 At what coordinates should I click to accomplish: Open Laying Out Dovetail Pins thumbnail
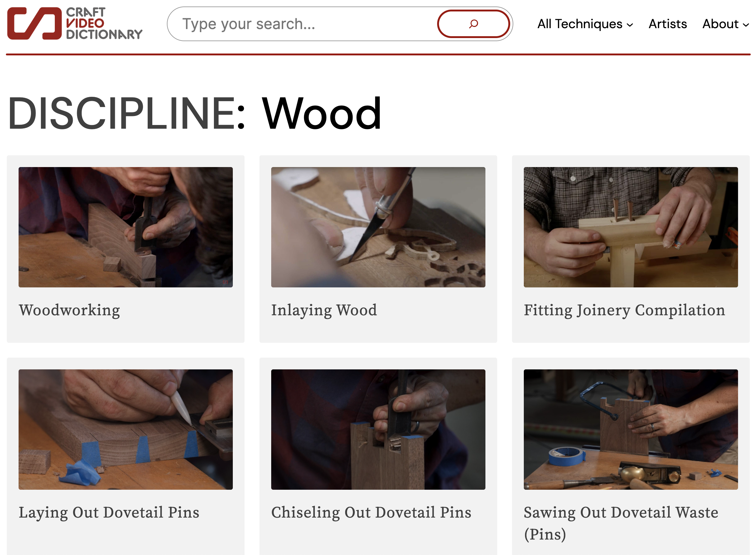(125, 429)
